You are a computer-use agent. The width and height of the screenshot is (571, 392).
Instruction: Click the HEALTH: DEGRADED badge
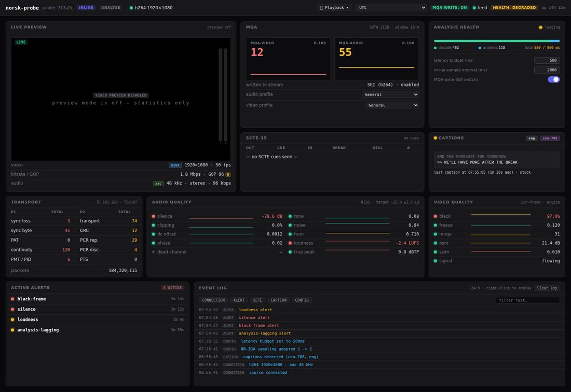(514, 8)
